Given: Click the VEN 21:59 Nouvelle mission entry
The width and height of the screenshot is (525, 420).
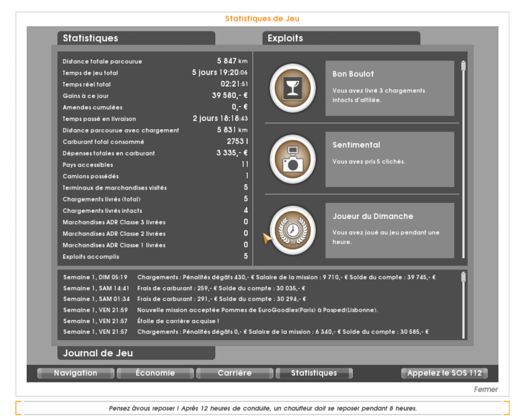Looking at the screenshot, I should (x=220, y=310).
